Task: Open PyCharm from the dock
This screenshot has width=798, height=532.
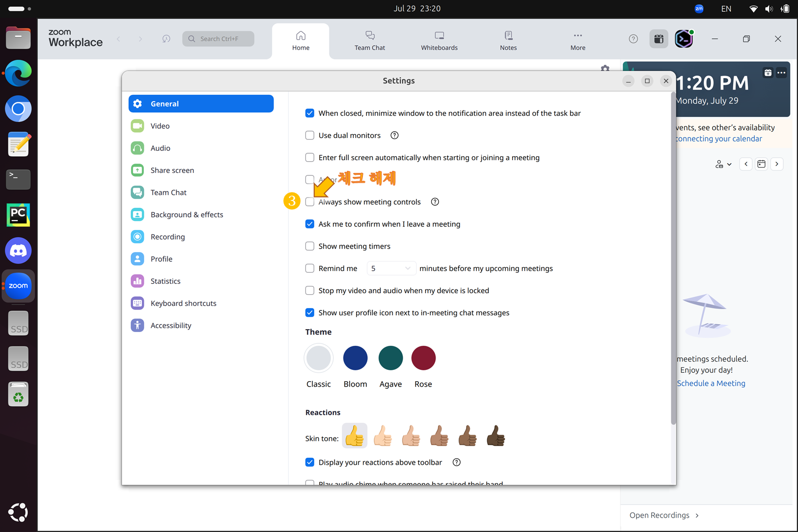Action: (x=18, y=215)
